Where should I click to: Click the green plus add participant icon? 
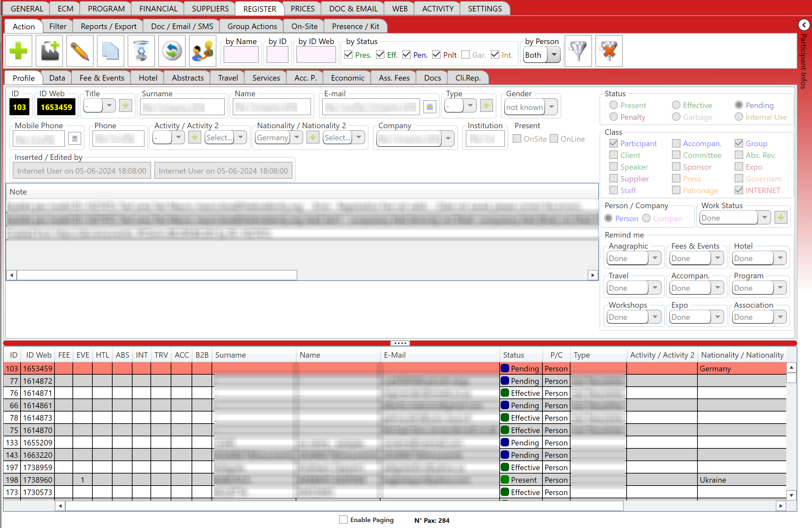[18, 51]
